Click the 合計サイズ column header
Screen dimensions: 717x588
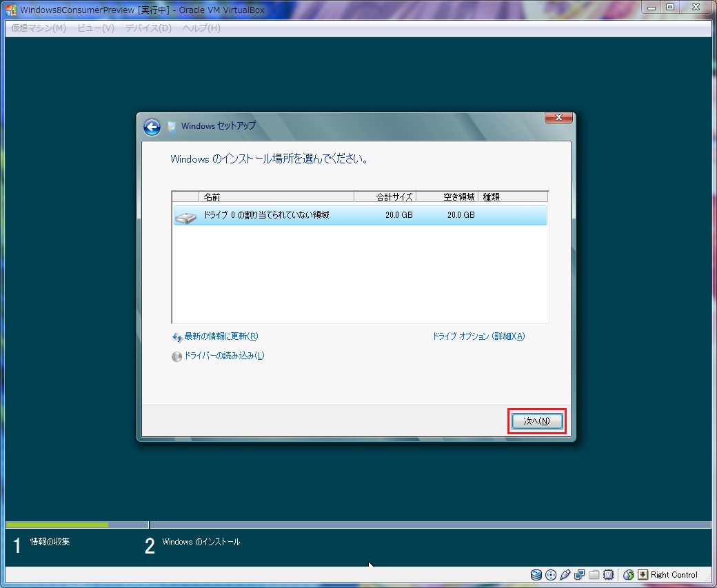pyautogui.click(x=385, y=196)
